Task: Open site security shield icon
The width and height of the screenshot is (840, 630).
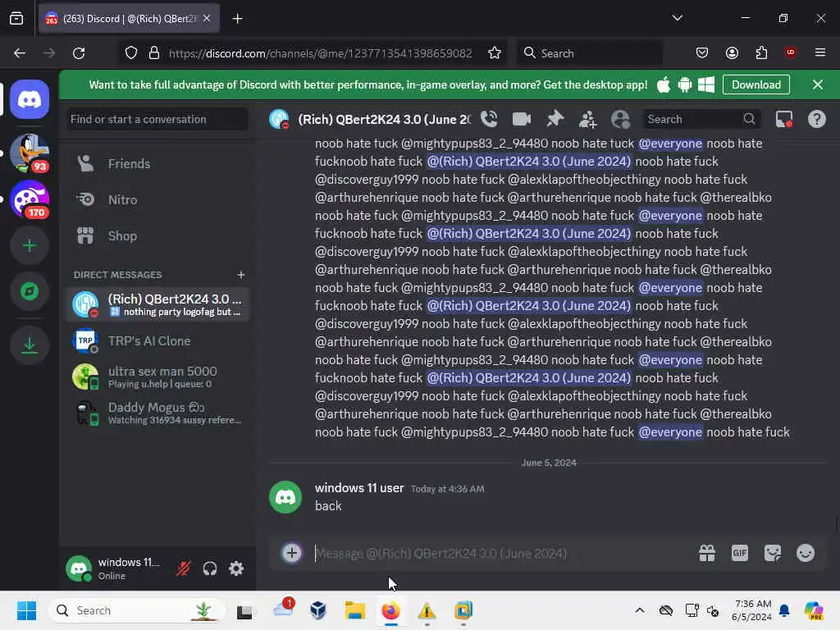Action: tap(130, 53)
